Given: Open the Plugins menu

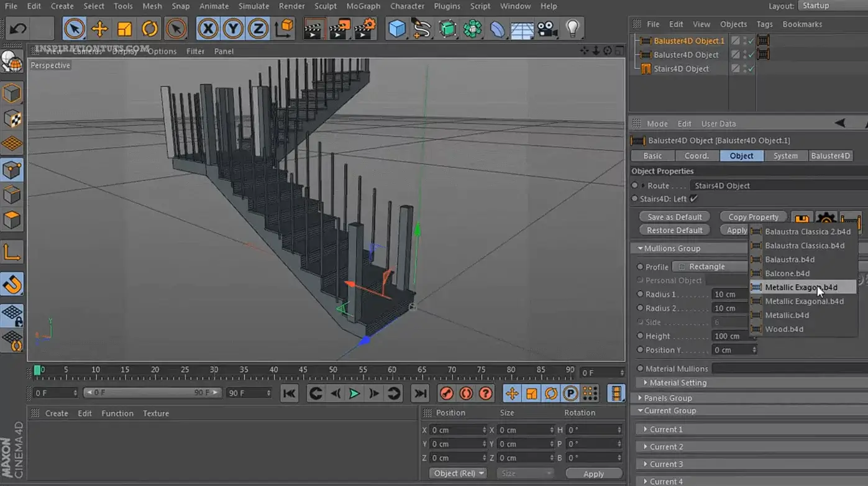Looking at the screenshot, I should tap(447, 6).
